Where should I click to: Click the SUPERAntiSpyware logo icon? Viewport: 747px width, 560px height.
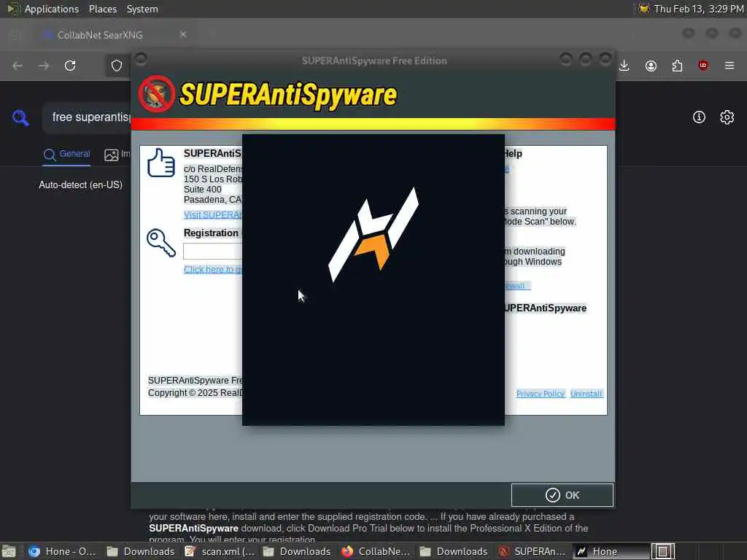(x=157, y=94)
